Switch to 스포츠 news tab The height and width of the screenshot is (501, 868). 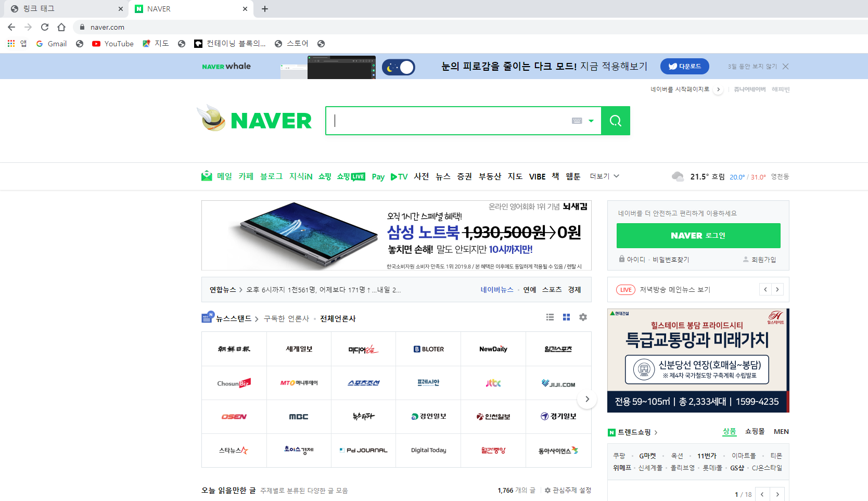(x=552, y=290)
